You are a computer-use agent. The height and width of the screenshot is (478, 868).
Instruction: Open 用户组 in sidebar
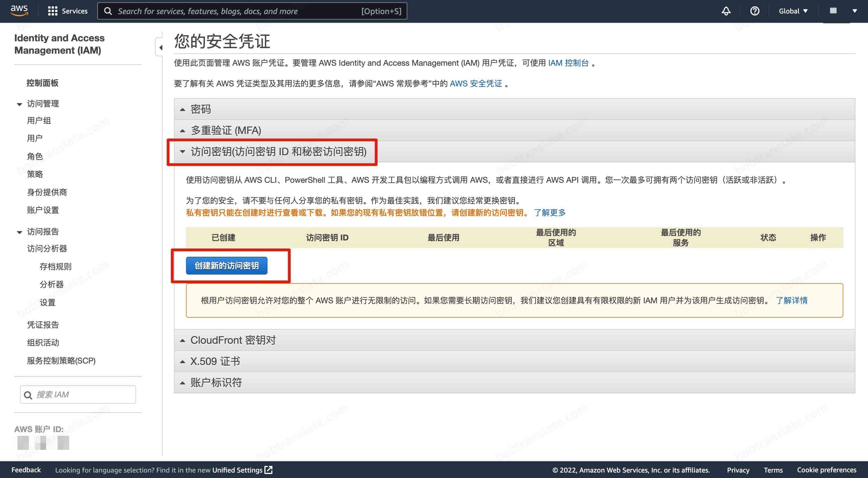[39, 120]
